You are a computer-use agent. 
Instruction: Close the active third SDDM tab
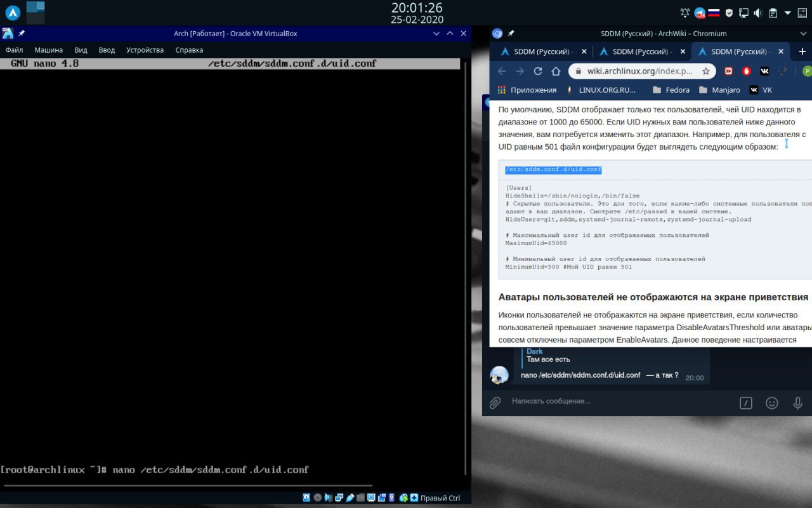782,51
